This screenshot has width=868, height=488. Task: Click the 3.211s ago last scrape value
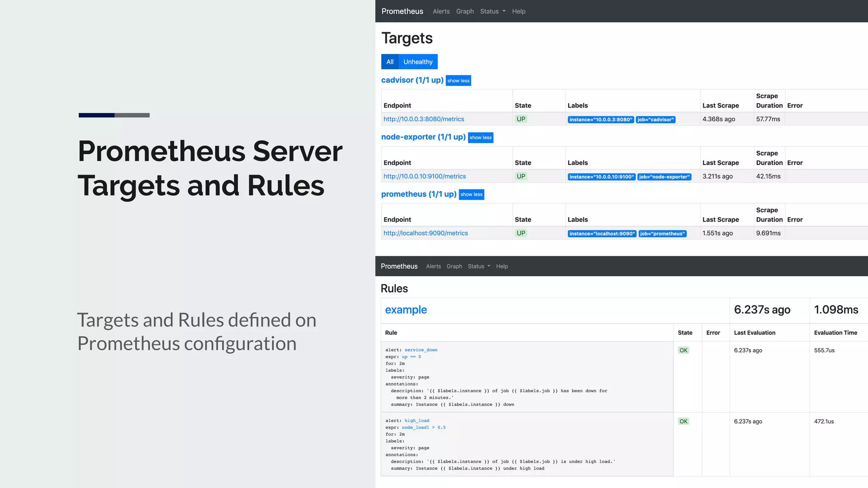tap(718, 176)
